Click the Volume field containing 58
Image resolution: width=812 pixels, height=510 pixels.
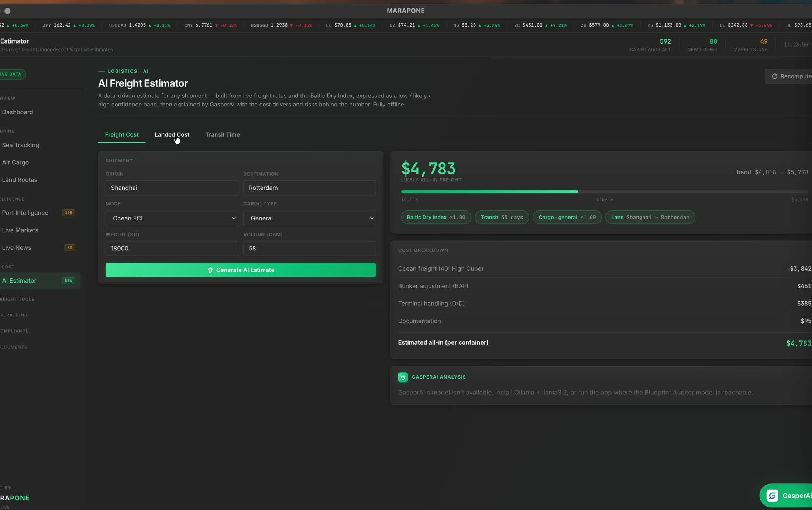(x=309, y=249)
